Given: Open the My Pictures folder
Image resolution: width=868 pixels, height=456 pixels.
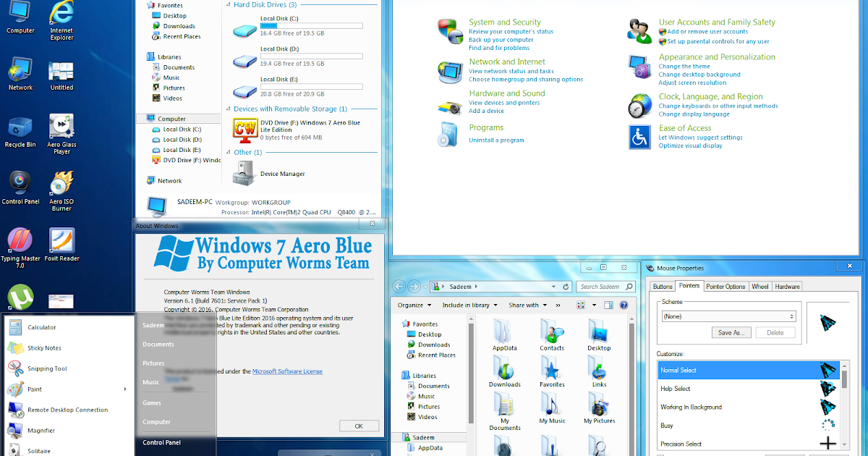Looking at the screenshot, I should [599, 408].
